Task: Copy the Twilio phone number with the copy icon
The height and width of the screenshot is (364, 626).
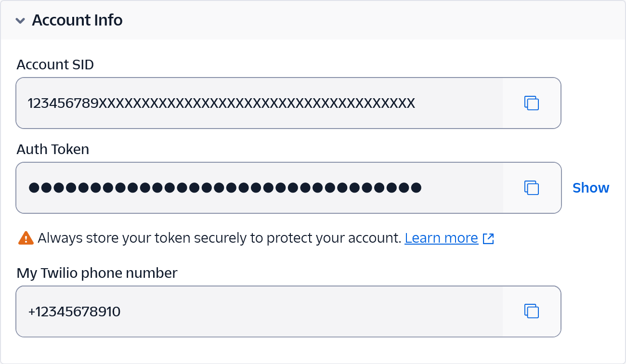Action: (531, 311)
